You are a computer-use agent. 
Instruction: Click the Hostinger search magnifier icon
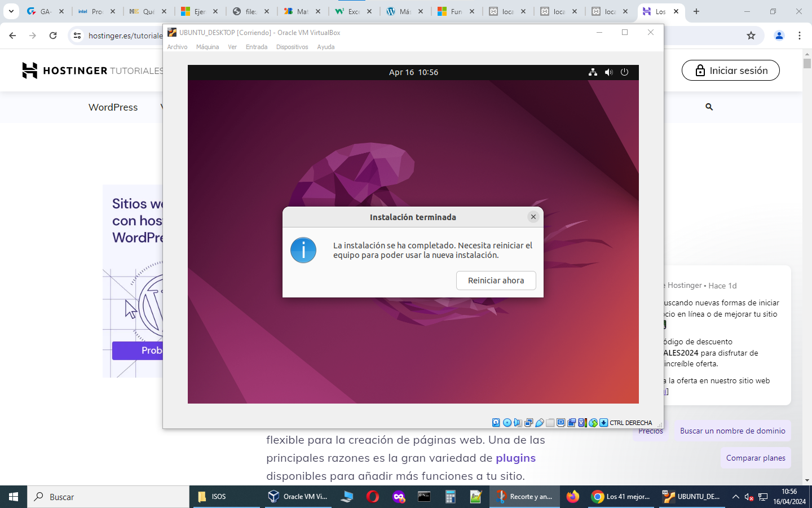(709, 107)
